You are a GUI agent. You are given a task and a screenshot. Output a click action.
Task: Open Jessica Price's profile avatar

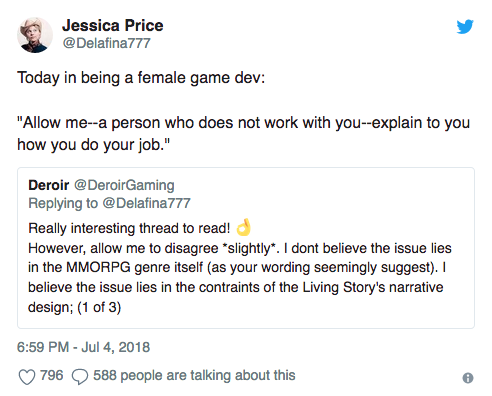tap(35, 35)
